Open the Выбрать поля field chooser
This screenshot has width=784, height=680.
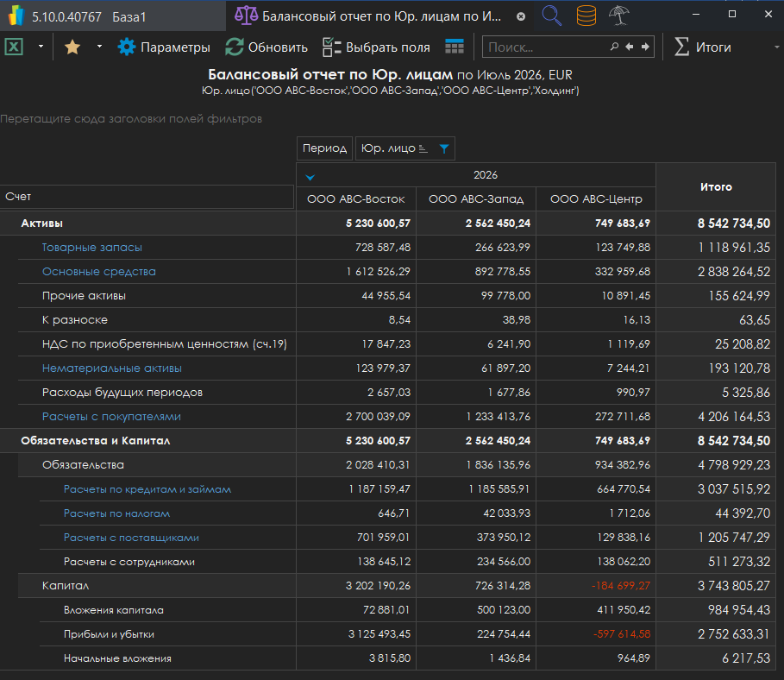click(x=378, y=47)
